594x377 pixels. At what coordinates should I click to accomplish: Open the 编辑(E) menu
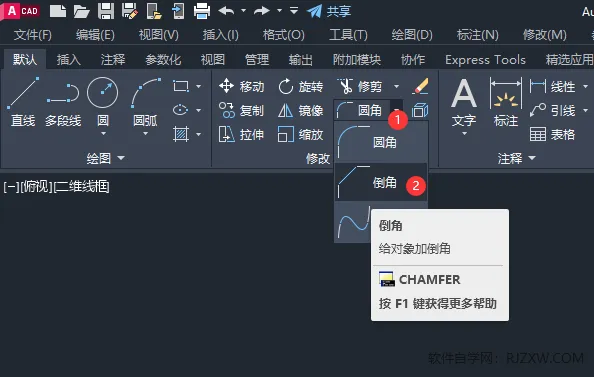(x=95, y=35)
